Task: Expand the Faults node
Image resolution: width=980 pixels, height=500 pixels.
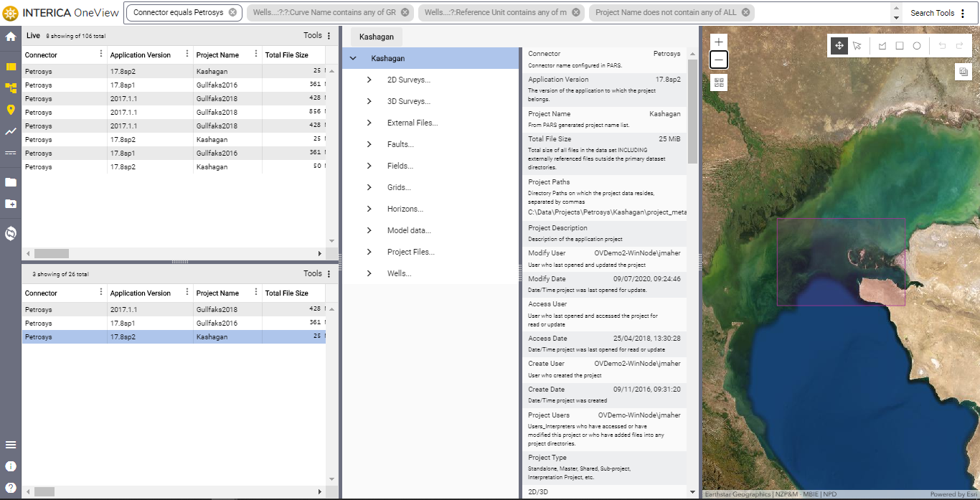Action: pyautogui.click(x=369, y=145)
